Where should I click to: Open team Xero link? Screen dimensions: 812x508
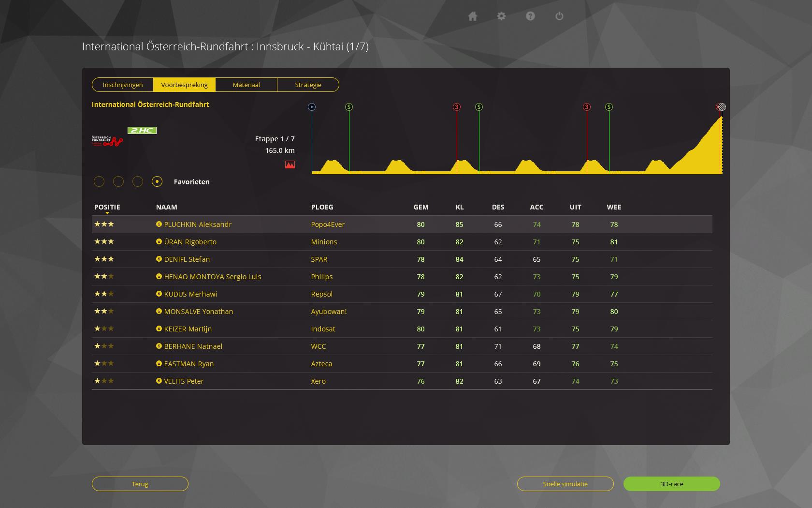point(318,381)
